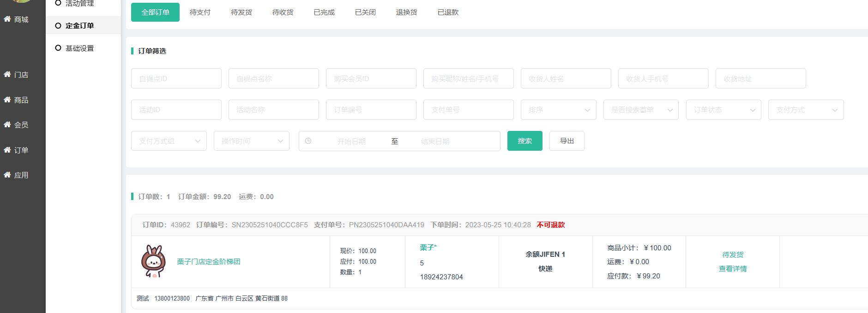Select the 活动管理 sidebar item
This screenshot has height=313, width=868.
79,4
